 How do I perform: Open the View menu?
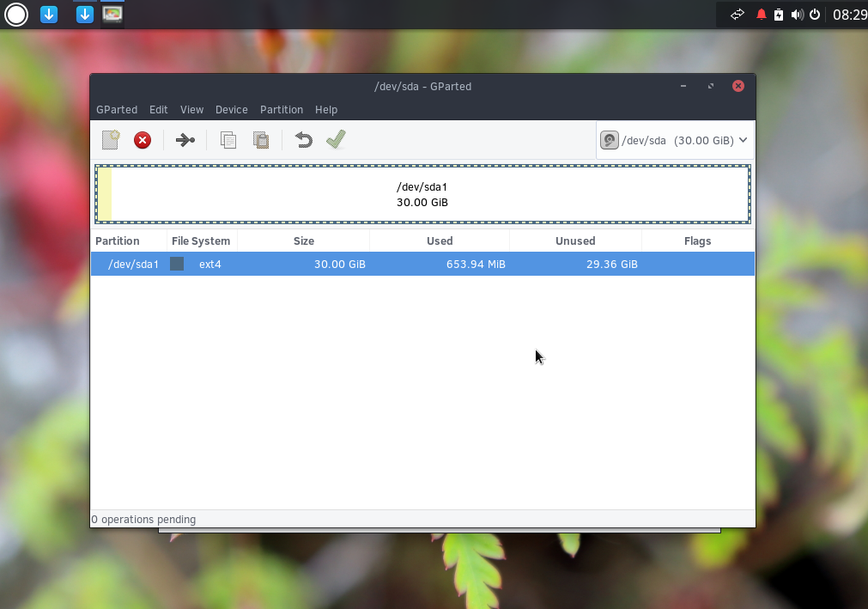coord(191,110)
